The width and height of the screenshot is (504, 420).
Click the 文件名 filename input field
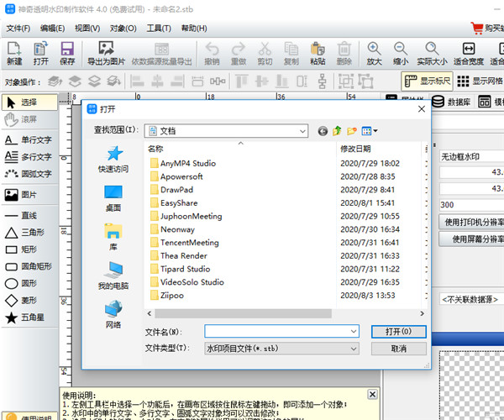coord(281,331)
